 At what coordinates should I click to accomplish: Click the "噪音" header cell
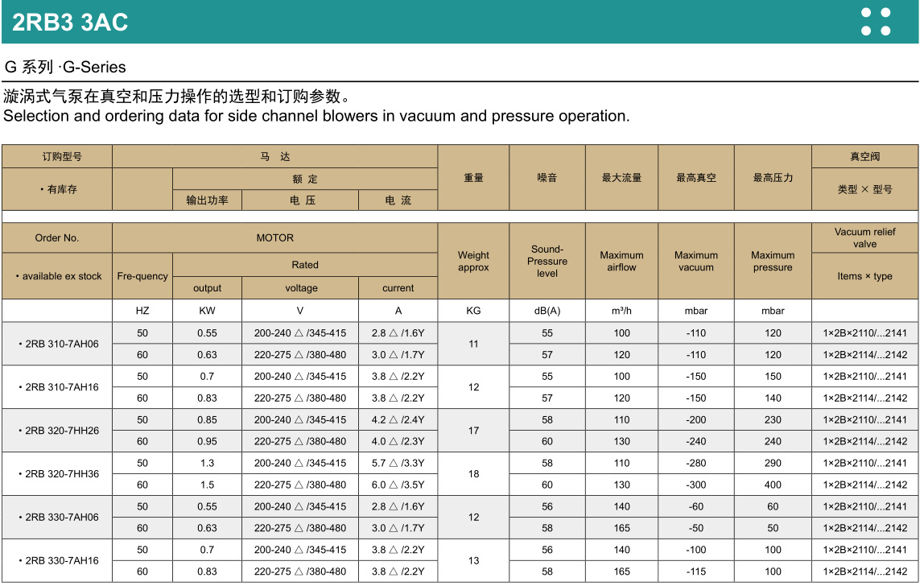tap(547, 177)
